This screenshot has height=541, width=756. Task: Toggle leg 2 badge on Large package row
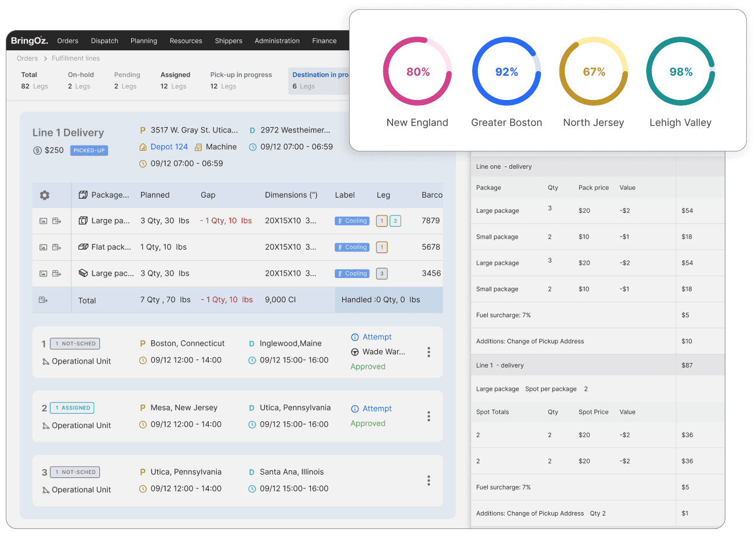tap(395, 221)
